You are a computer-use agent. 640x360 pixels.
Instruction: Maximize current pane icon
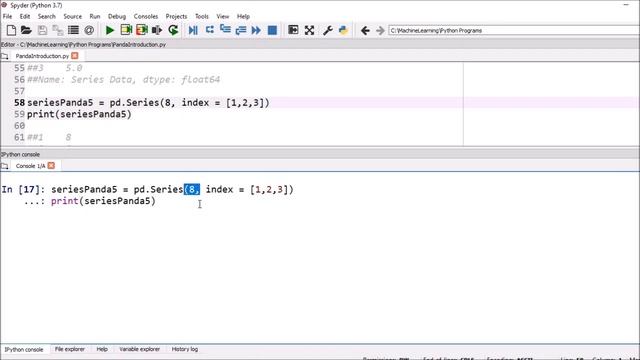[293, 30]
